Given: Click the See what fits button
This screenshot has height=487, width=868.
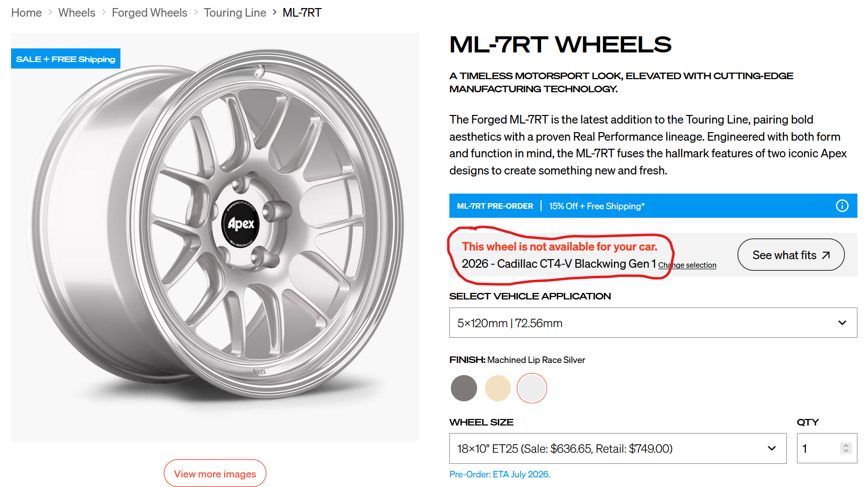Looking at the screenshot, I should click(x=791, y=255).
